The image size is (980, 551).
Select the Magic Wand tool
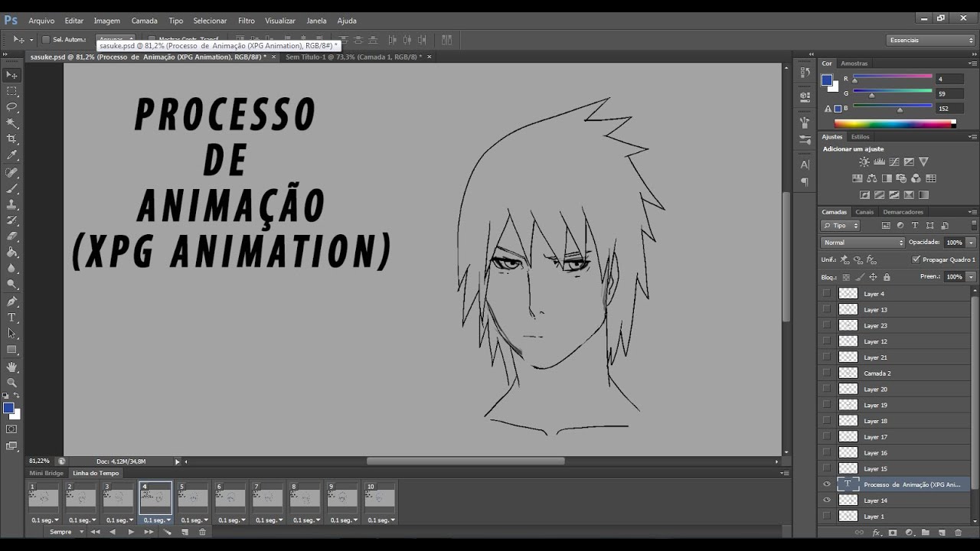(11, 123)
